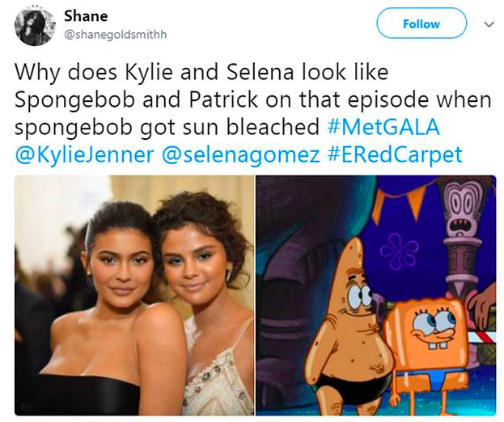Go to @KylieJenner mention
The image size is (504, 422).
[x=84, y=154]
